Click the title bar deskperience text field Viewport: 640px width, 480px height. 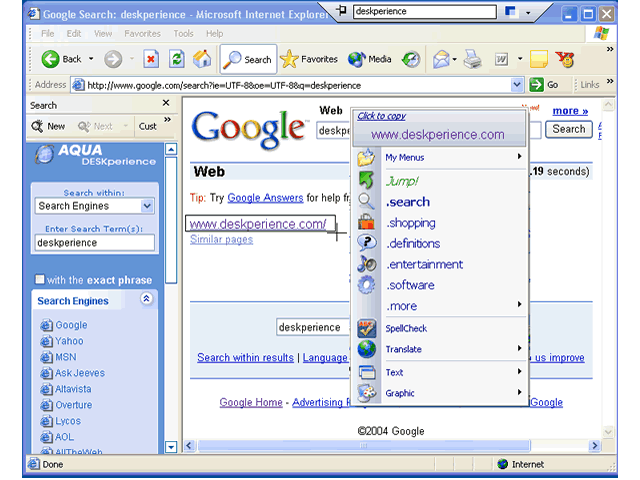425,11
